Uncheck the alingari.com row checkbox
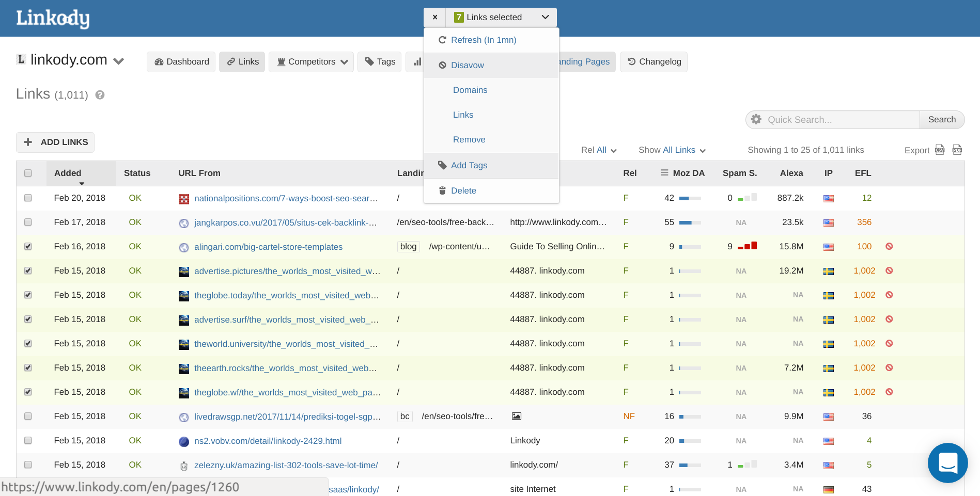 coord(28,246)
